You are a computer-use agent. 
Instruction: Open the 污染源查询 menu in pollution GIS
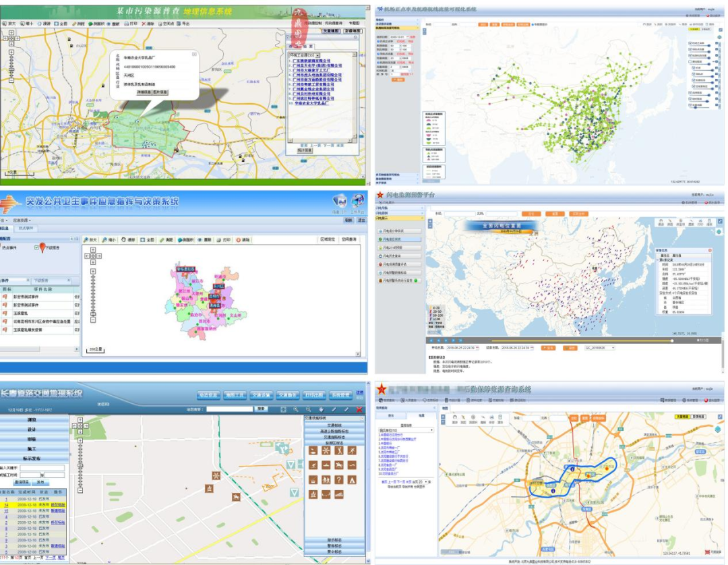(x=333, y=23)
